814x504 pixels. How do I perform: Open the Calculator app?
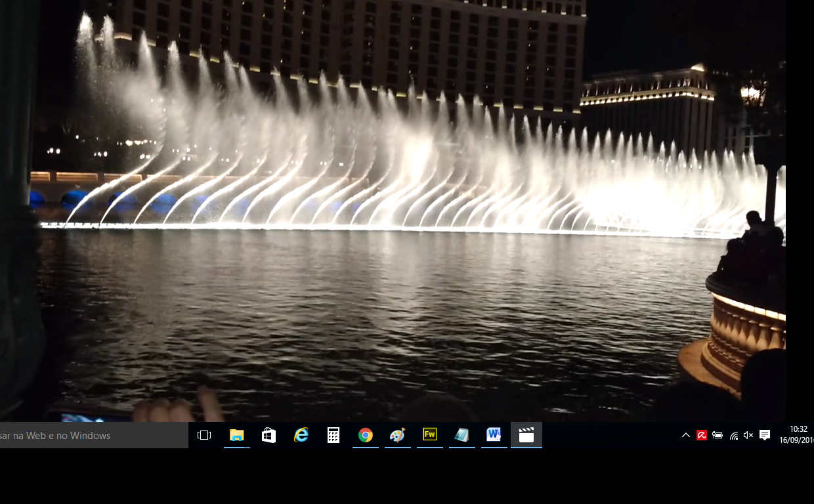pyautogui.click(x=333, y=435)
